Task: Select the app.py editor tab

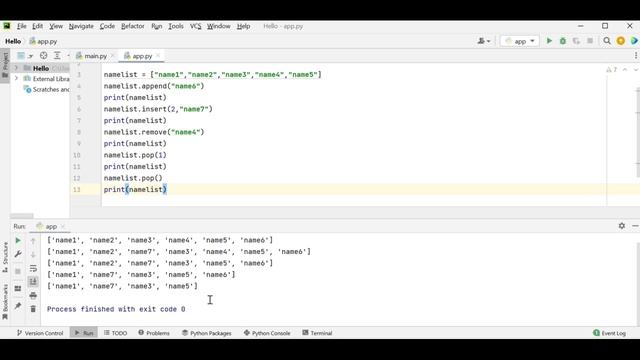Action: [x=138, y=56]
